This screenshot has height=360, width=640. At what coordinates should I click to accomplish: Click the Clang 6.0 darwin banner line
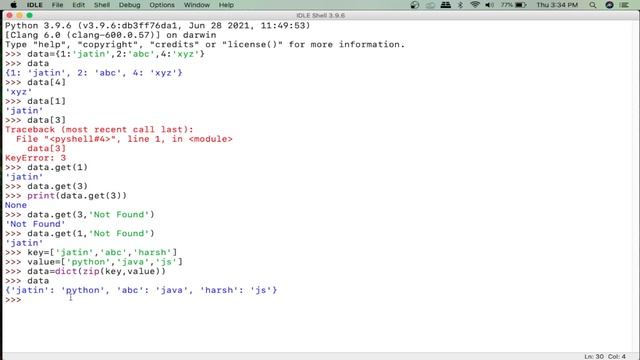tap(111, 35)
